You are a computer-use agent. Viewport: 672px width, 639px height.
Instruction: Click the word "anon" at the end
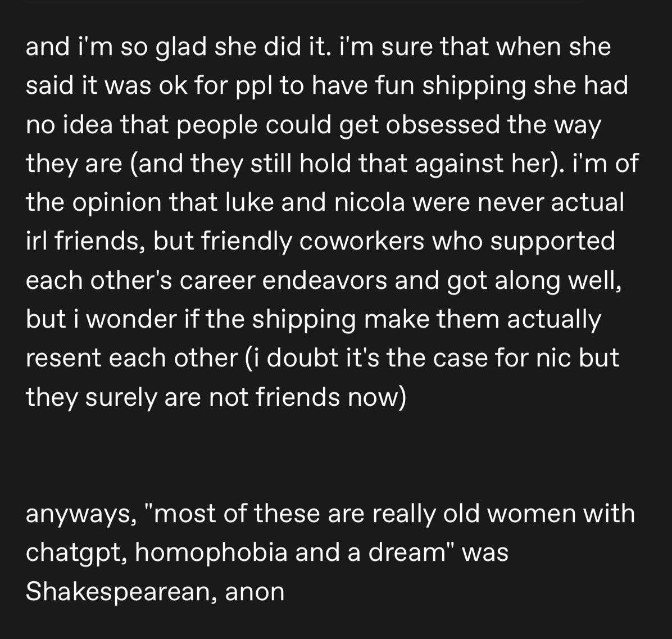pos(254,593)
